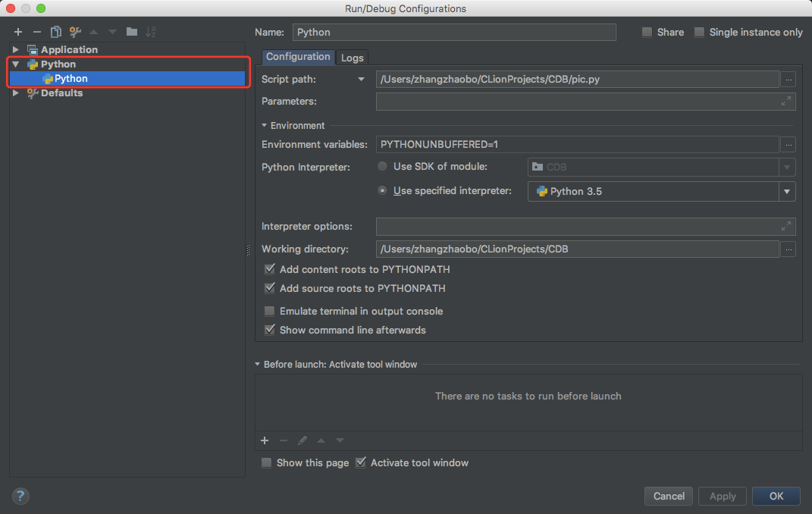Screen dimensions: 812x514
Task: Move the before-launch task up
Action: coord(321,440)
